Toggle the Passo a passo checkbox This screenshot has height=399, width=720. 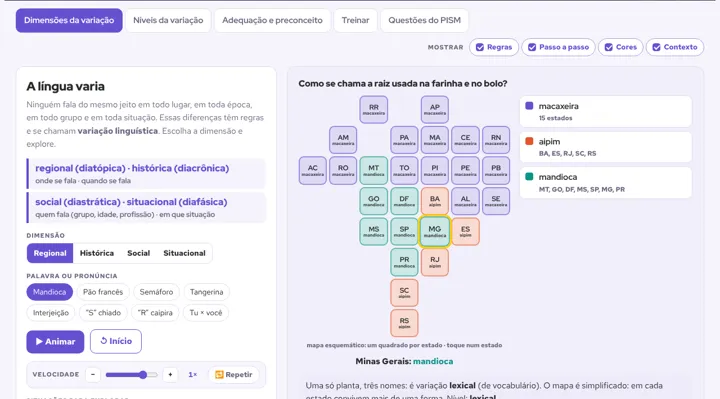point(558,47)
